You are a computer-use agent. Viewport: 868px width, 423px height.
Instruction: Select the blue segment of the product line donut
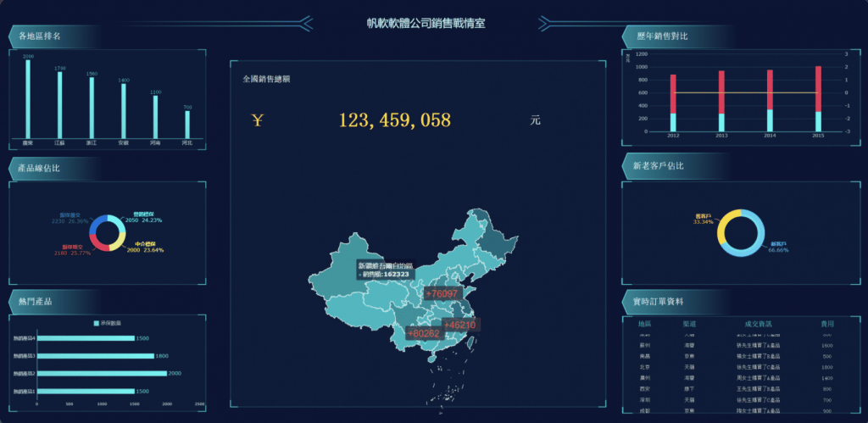[97, 225]
